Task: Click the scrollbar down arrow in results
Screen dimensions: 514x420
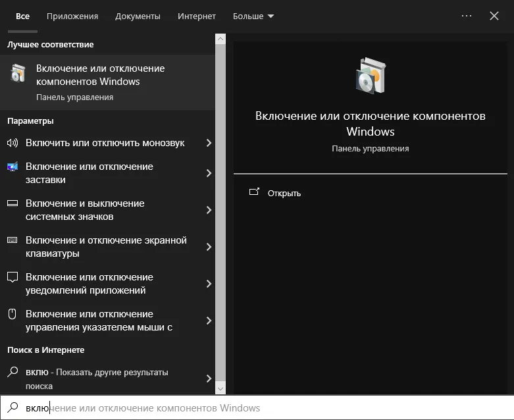Action: click(220, 389)
